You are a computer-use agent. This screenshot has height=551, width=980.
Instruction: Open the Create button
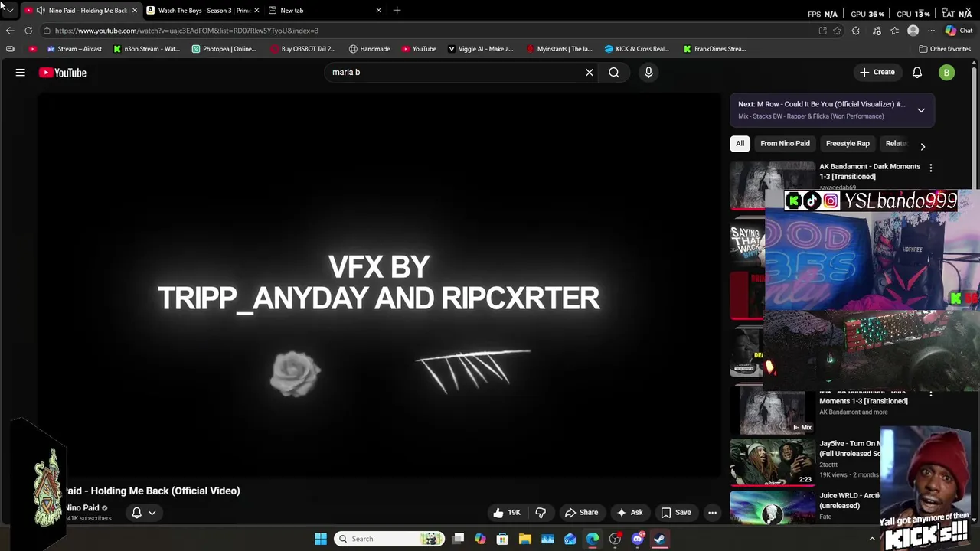point(877,73)
